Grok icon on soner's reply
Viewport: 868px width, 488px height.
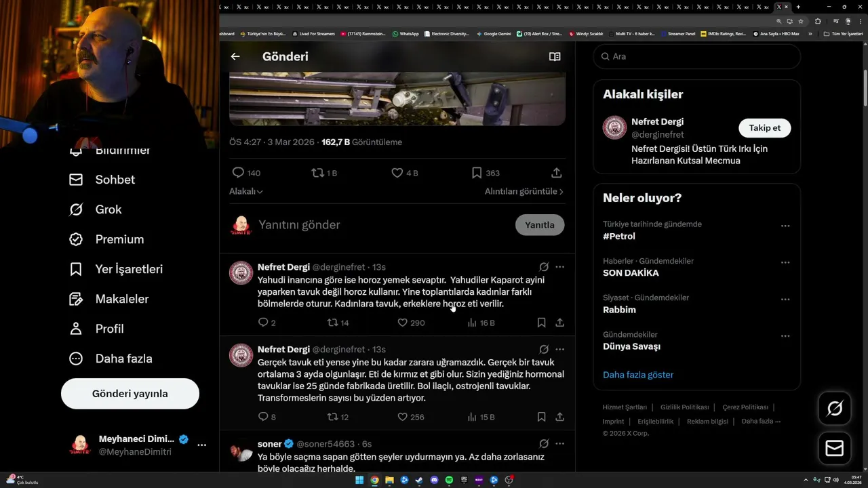click(544, 444)
